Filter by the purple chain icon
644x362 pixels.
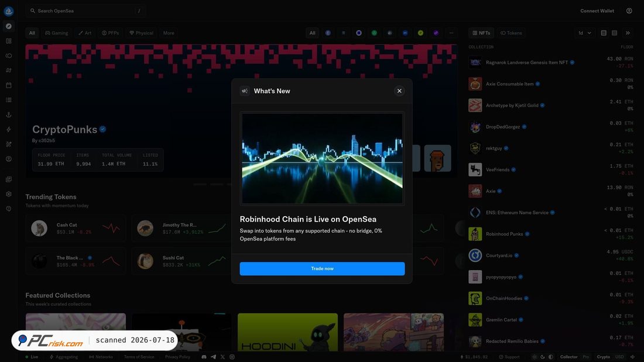click(436, 33)
